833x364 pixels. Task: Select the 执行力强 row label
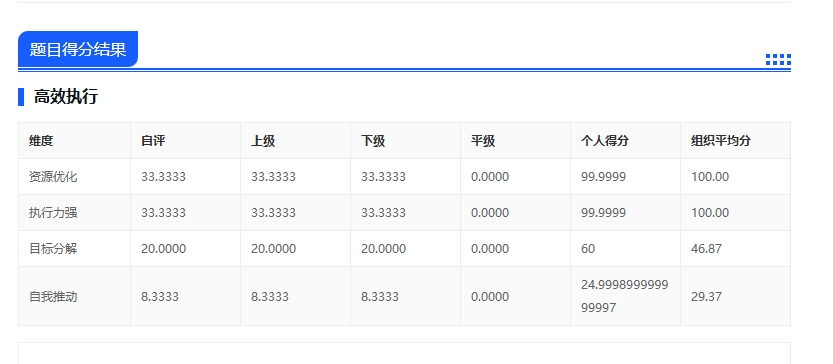coord(53,213)
